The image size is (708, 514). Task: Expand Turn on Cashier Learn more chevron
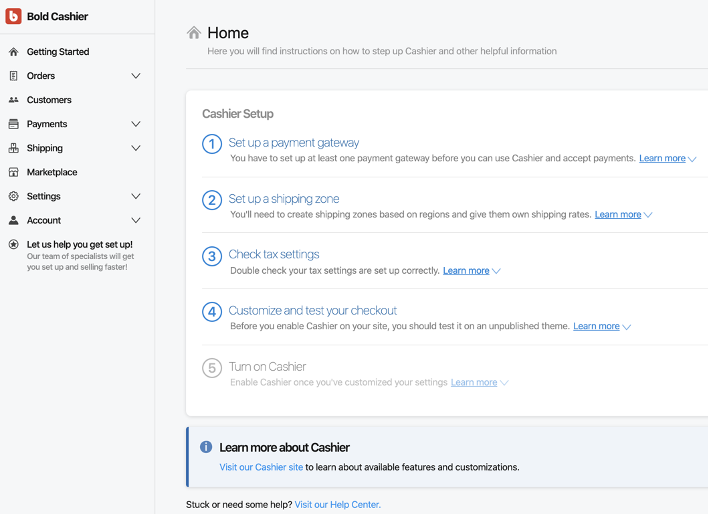[x=504, y=383]
